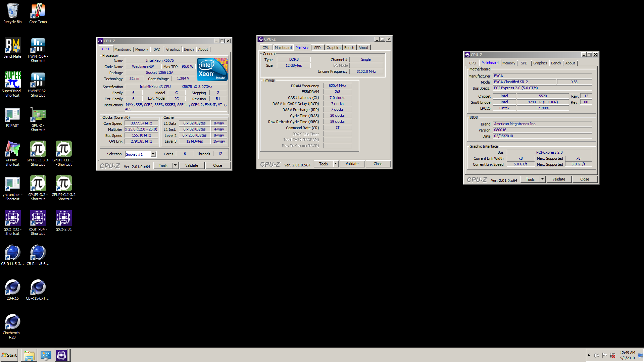Click the Intel Xeon logo image
The width and height of the screenshot is (644, 362).
(x=212, y=69)
